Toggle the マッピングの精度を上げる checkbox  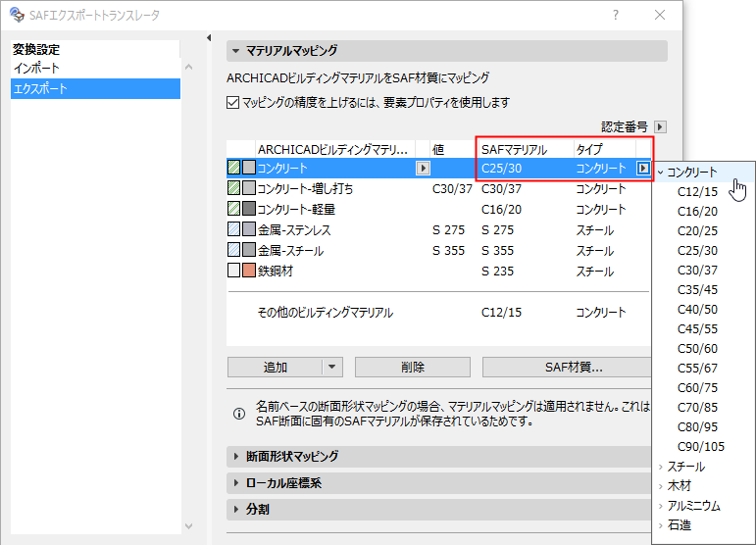(x=232, y=103)
